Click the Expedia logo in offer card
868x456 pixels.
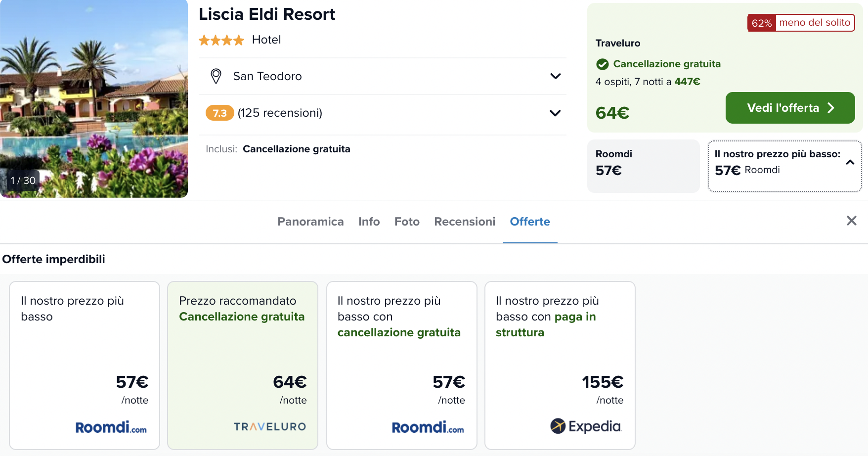pyautogui.click(x=585, y=426)
